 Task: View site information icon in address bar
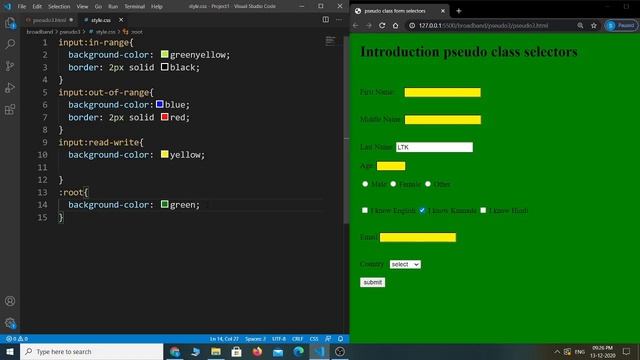(412, 25)
